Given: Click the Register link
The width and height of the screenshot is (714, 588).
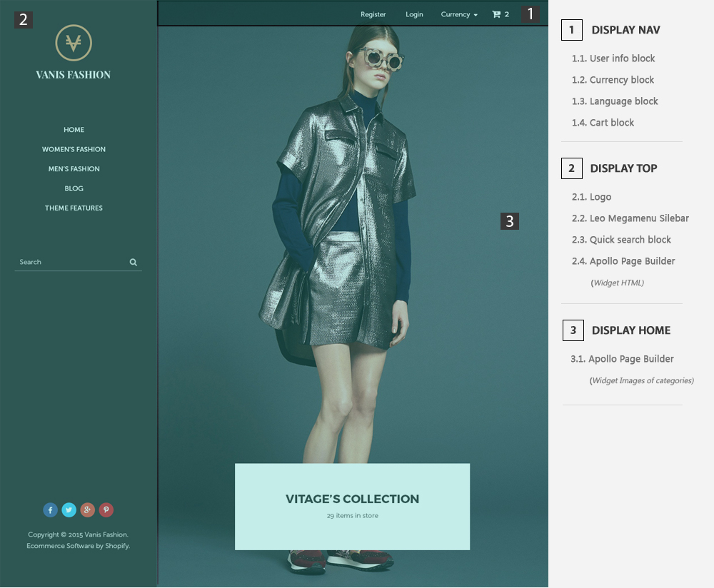Looking at the screenshot, I should pyautogui.click(x=373, y=14).
